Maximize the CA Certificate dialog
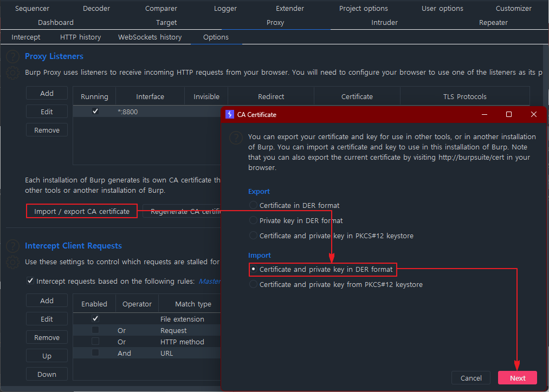Viewport: 549px width, 392px height. [x=509, y=115]
